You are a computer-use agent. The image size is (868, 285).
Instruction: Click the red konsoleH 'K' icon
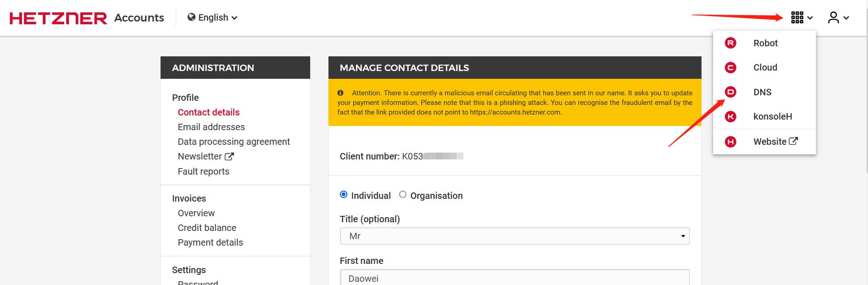(730, 117)
